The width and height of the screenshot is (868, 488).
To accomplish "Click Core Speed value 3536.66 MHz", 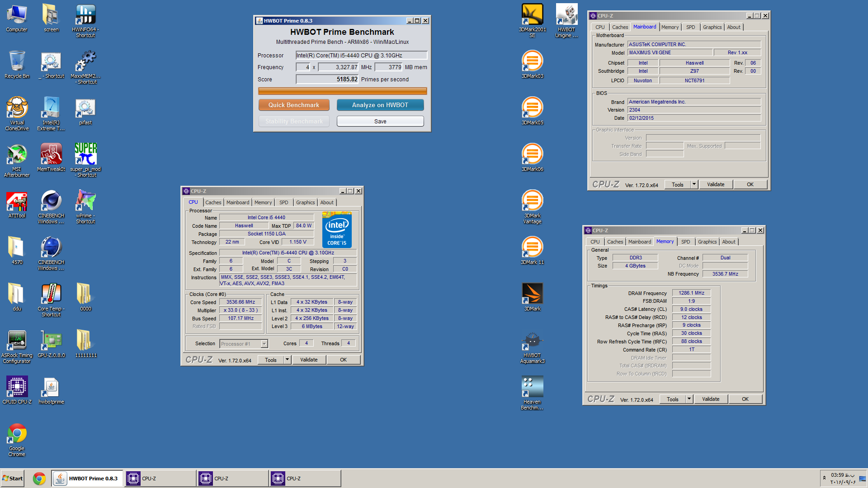I will (241, 302).
